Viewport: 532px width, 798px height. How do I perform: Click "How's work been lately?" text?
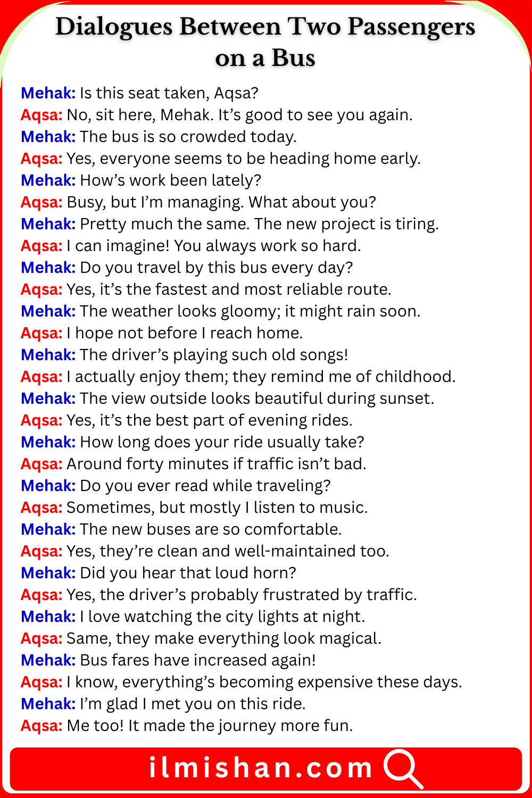tap(170, 180)
